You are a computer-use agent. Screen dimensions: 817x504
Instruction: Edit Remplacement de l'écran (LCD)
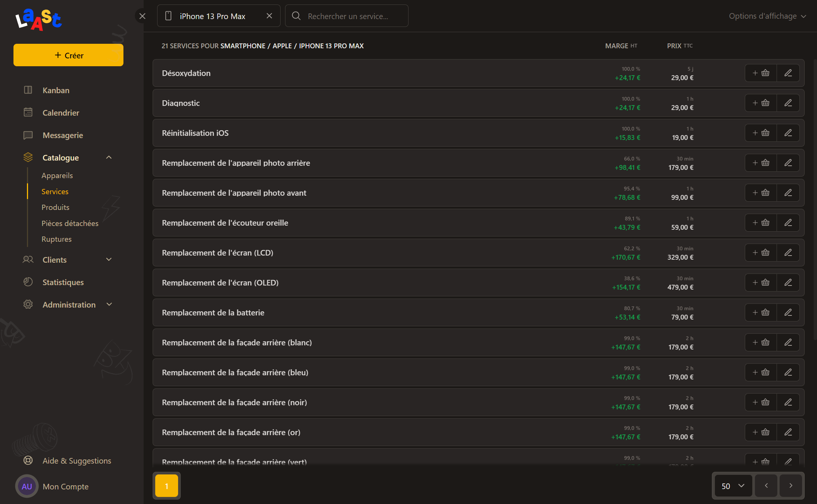pyautogui.click(x=788, y=253)
